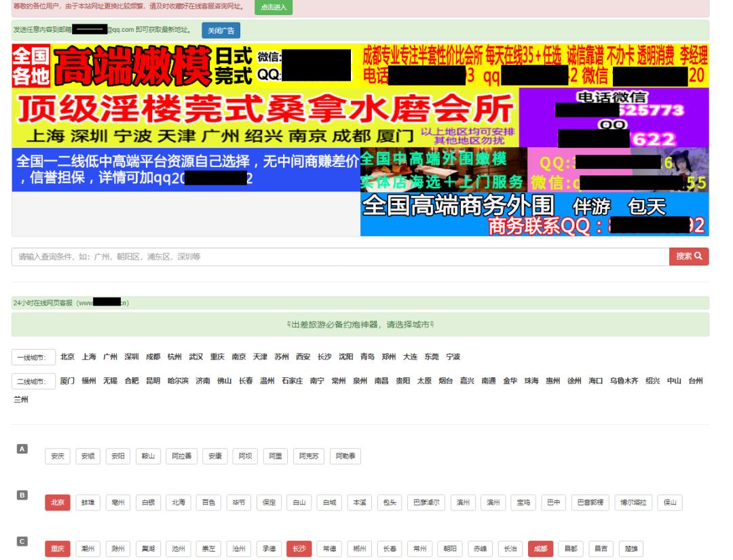Viewport: 733px width, 560px height.
Task: Click the red 搜索 button
Action: (x=690, y=257)
